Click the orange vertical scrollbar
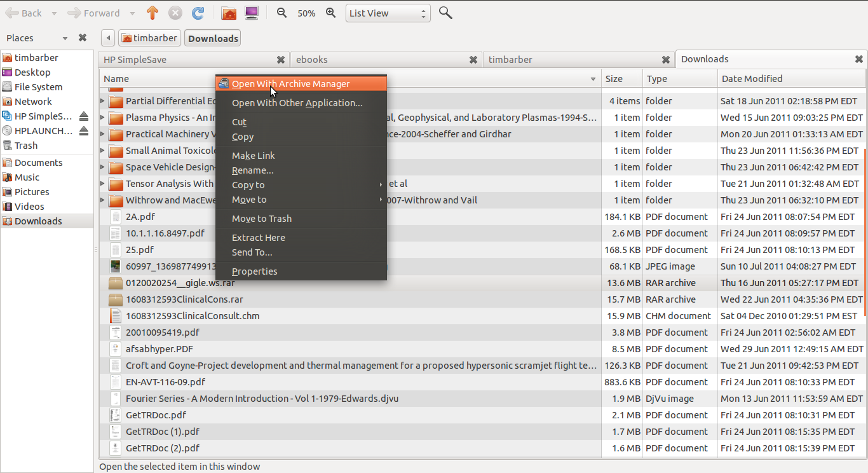This screenshot has height=473, width=868. coord(865,233)
